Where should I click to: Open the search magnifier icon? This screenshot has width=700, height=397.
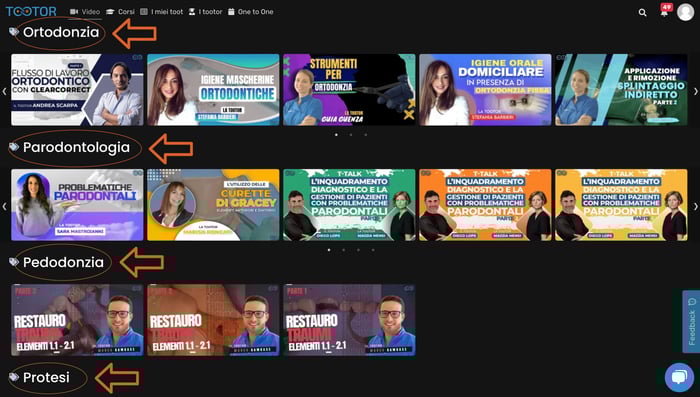[642, 13]
